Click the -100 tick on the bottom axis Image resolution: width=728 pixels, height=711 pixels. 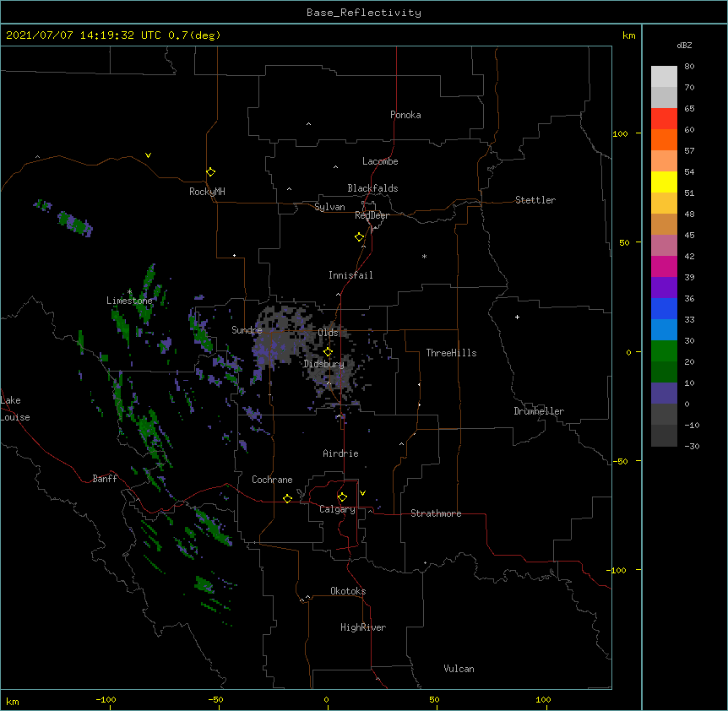(106, 700)
